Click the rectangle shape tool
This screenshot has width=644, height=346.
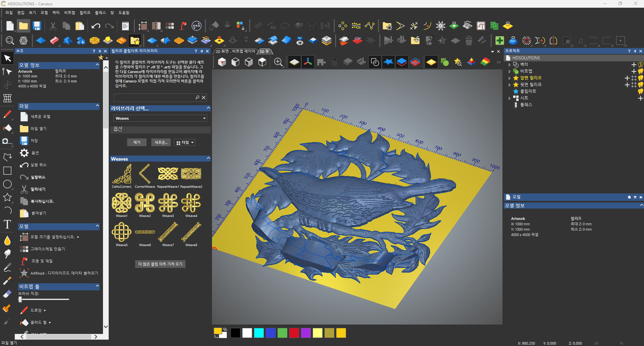tap(8, 171)
